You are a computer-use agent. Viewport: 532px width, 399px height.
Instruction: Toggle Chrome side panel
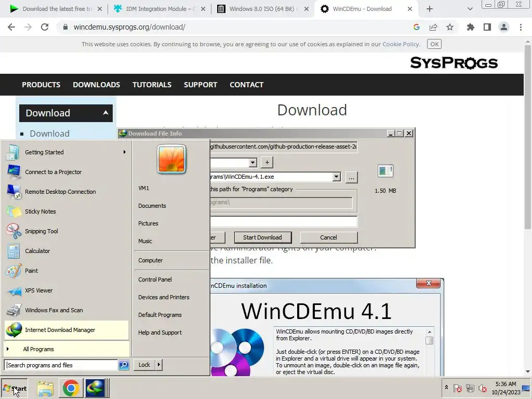pyautogui.click(x=487, y=27)
